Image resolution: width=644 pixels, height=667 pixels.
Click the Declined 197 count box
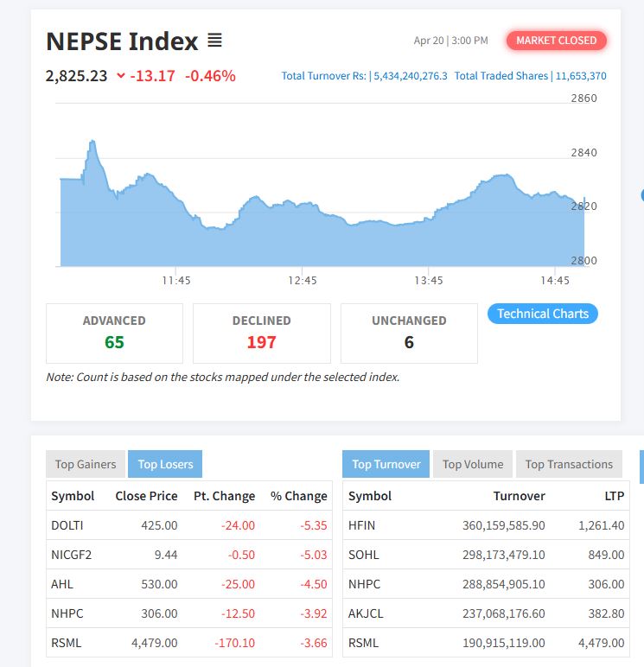(261, 333)
